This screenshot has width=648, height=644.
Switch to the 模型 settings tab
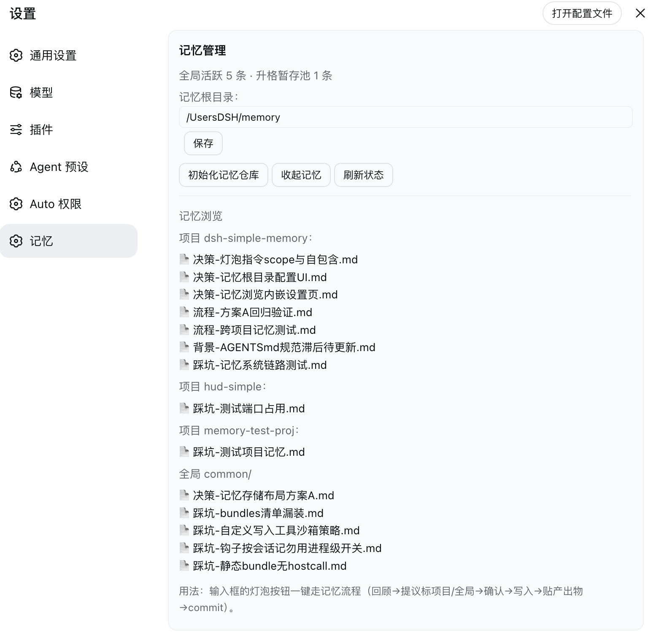pyautogui.click(x=69, y=92)
